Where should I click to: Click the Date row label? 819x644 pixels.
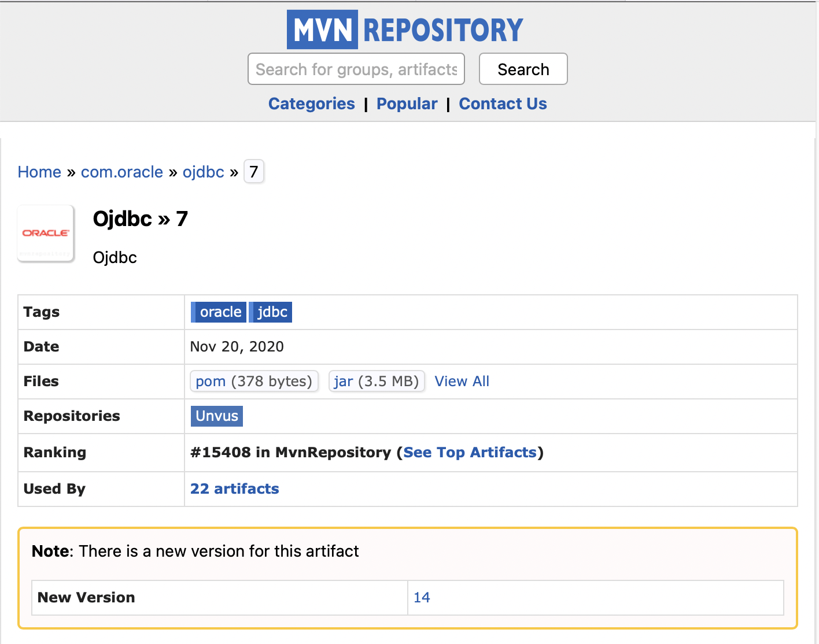click(x=42, y=346)
